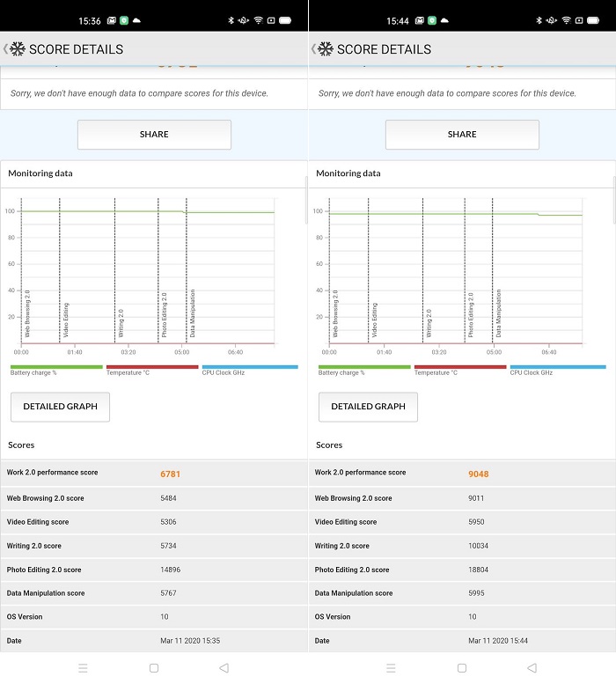The height and width of the screenshot is (684, 616).
Task: Open DETAILED GRAPH for the 6781 result
Action: 60,407
